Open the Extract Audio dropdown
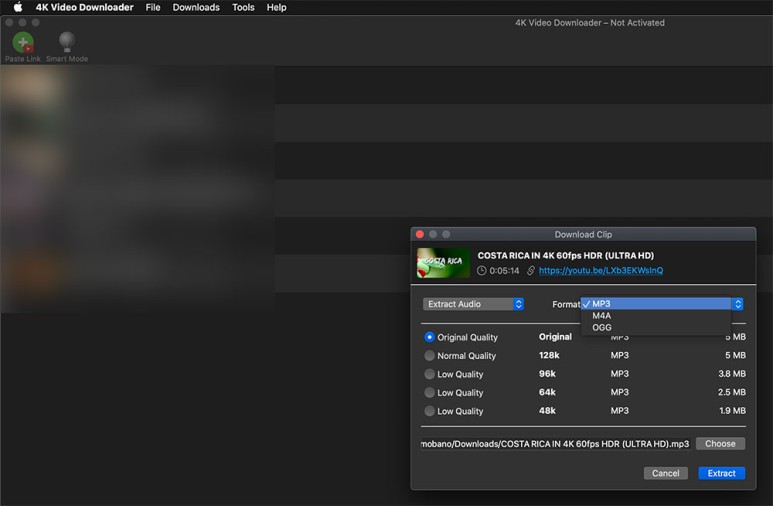This screenshot has height=506, width=773. tap(473, 304)
